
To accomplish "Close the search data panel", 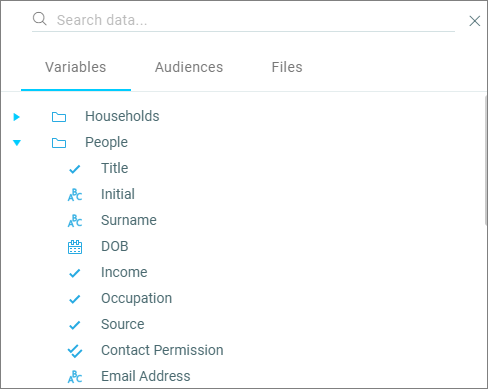I will click(x=475, y=21).
